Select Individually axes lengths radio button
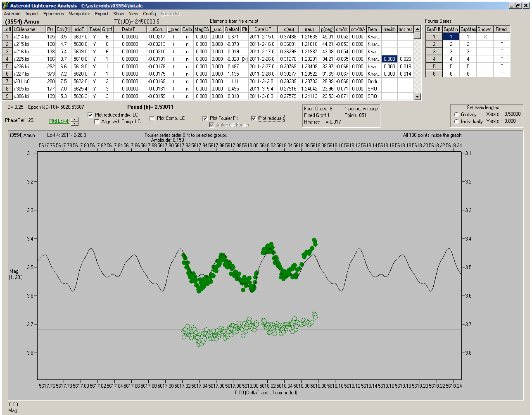The width and height of the screenshot is (532, 415). pos(456,122)
